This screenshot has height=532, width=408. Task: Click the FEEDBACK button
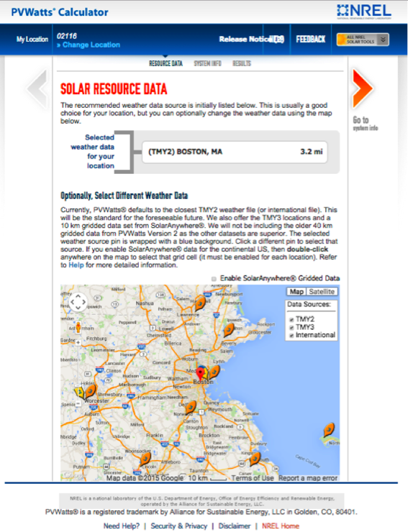pos(311,40)
